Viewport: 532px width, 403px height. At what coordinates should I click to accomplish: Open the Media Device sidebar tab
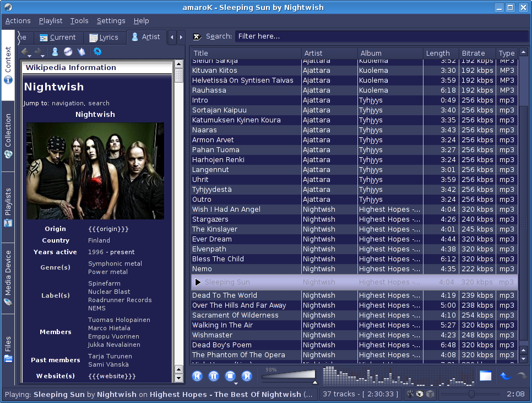point(8,278)
